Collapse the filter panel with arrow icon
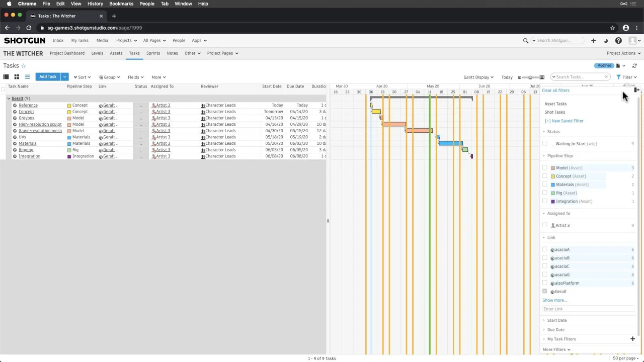This screenshot has height=362, width=644. [x=636, y=90]
